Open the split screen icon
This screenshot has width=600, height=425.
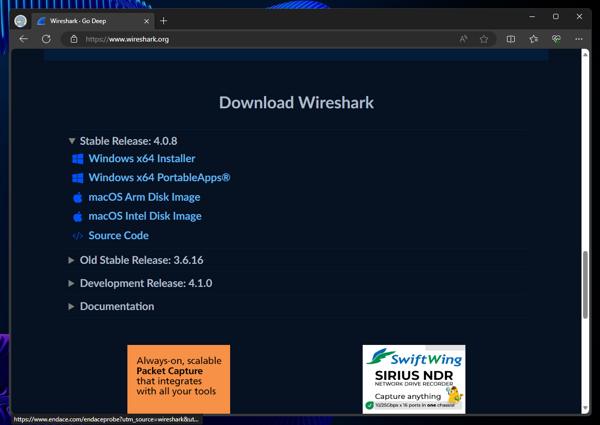(x=511, y=39)
